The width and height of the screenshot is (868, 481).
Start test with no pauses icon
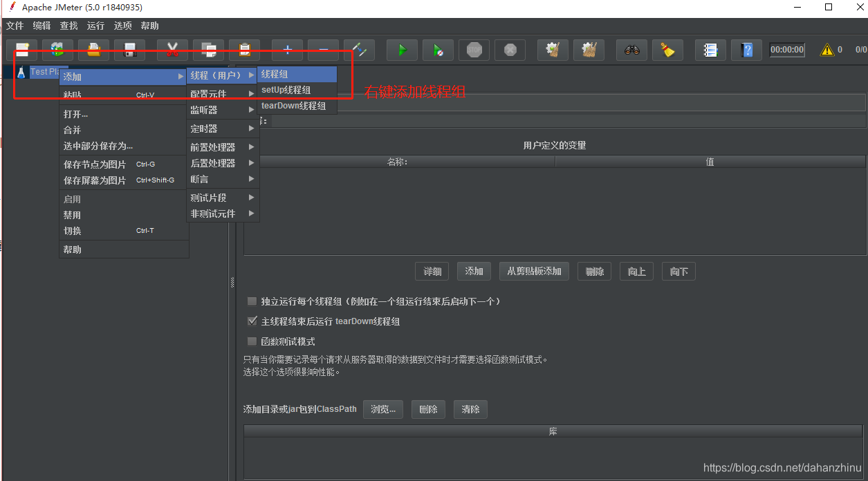tap(438, 50)
